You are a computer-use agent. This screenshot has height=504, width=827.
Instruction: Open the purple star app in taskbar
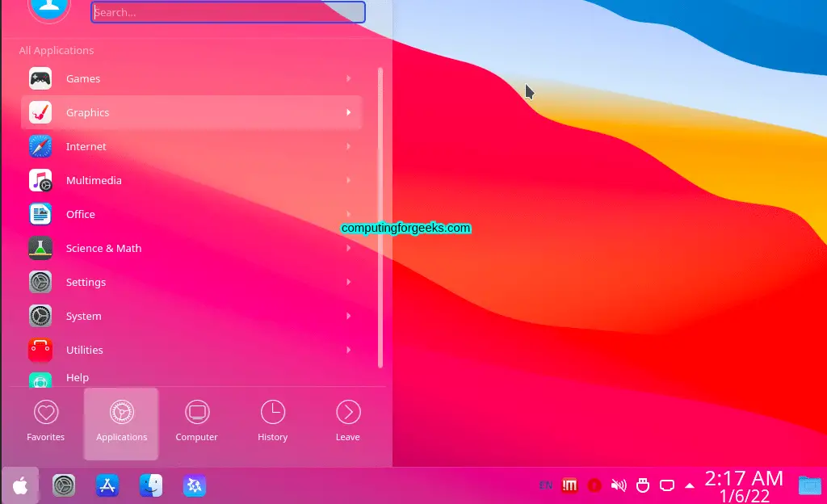194,485
